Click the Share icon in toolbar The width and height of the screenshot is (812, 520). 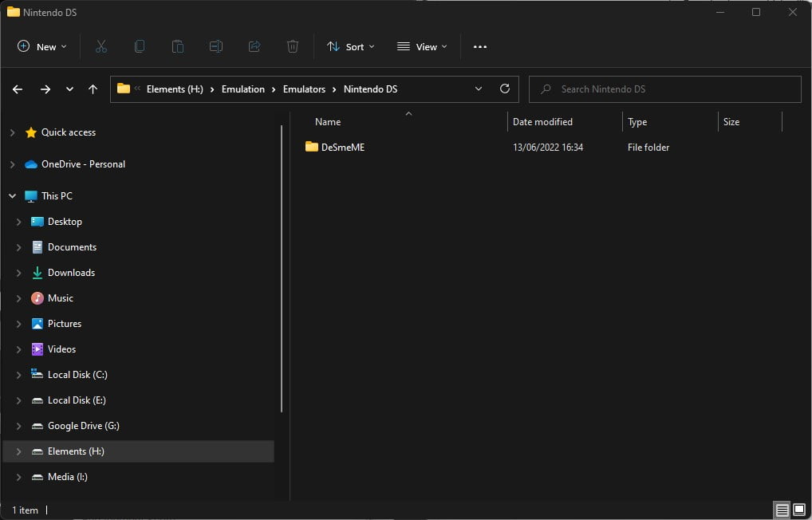(x=254, y=46)
